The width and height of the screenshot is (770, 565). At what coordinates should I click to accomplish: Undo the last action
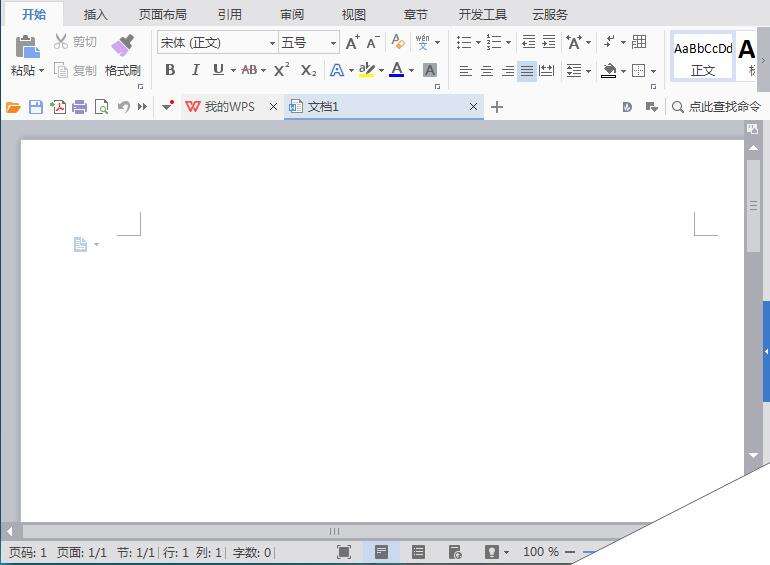click(x=123, y=107)
